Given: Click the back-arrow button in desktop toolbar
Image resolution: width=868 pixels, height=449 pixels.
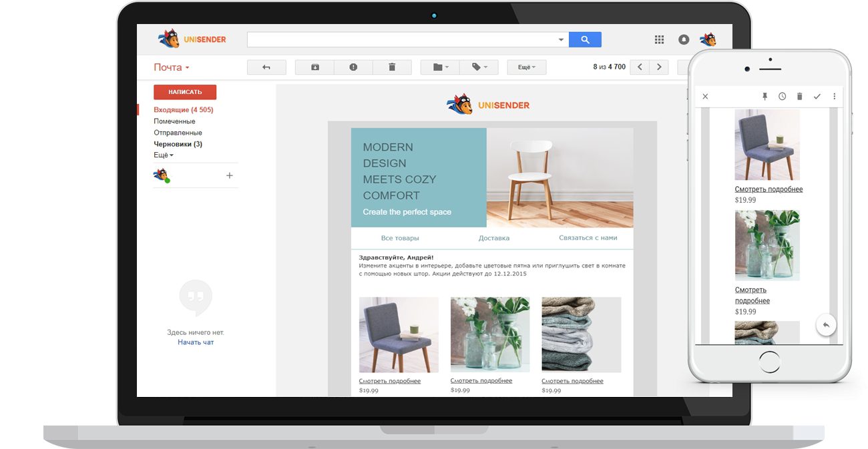Looking at the screenshot, I should pos(266,67).
